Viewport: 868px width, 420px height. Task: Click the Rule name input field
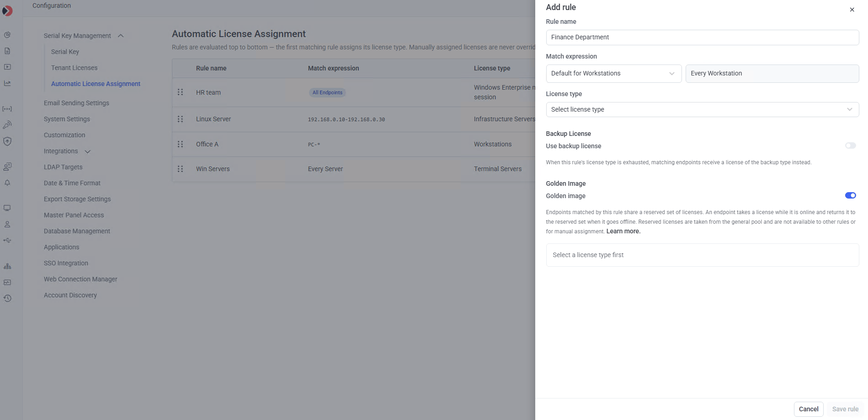(x=702, y=38)
